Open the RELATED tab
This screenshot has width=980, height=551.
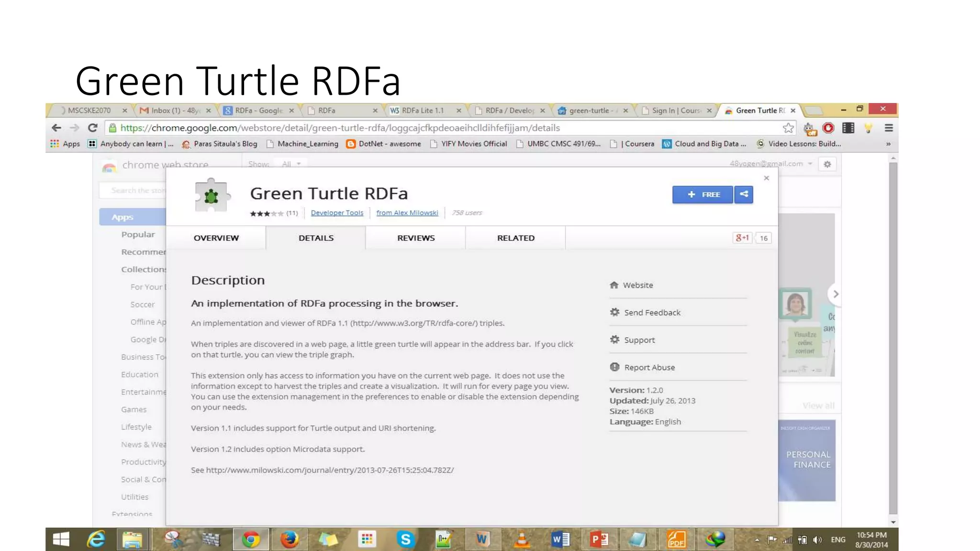point(516,238)
